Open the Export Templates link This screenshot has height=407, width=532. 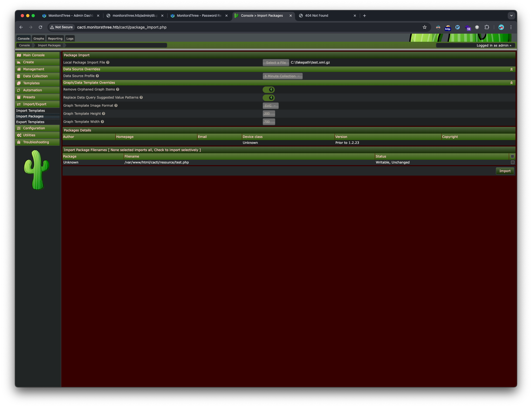30,122
